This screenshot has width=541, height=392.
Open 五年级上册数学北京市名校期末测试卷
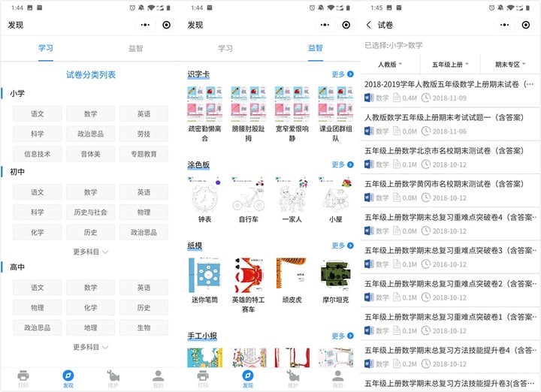point(450,158)
